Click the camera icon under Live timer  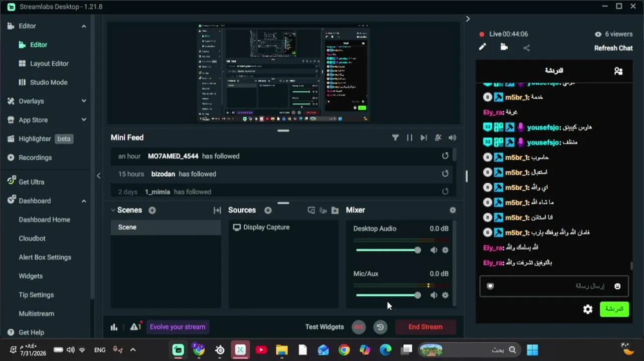504,47
